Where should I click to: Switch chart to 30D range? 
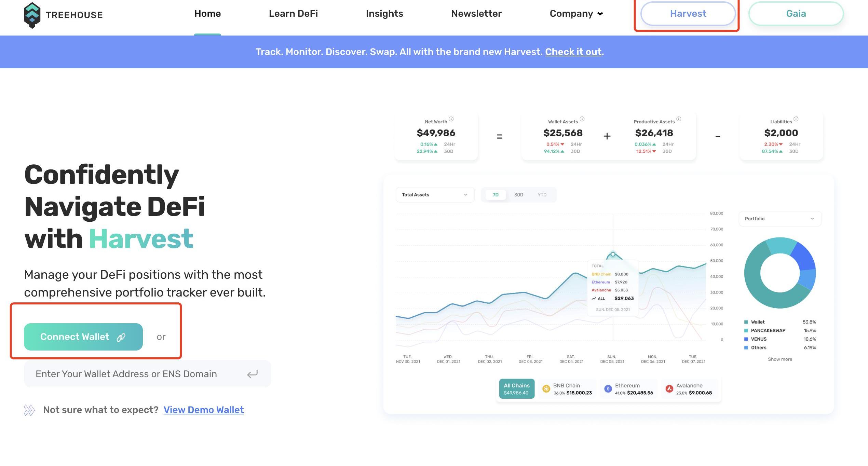(x=518, y=195)
